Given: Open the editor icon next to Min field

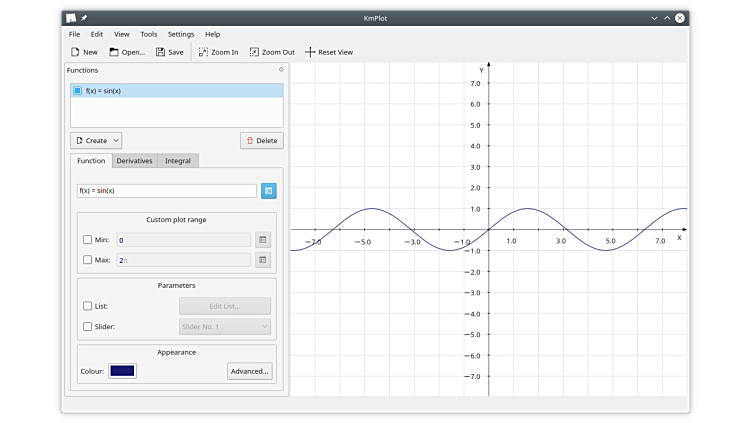Looking at the screenshot, I should [x=263, y=240].
